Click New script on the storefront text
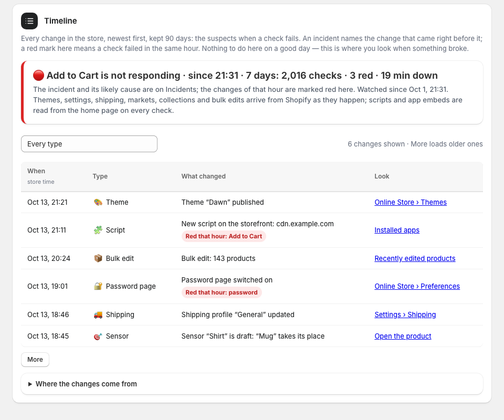The width and height of the screenshot is (504, 420). point(257,224)
